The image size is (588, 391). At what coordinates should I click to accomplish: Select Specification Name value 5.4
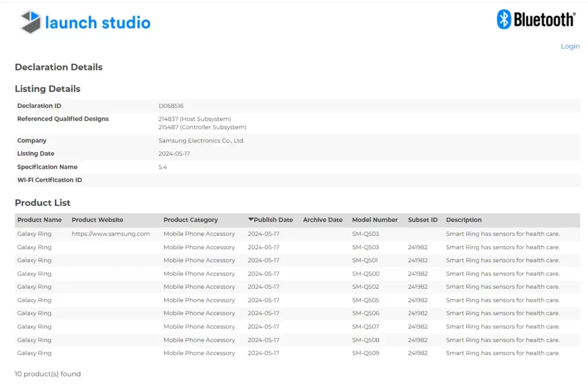coord(163,167)
